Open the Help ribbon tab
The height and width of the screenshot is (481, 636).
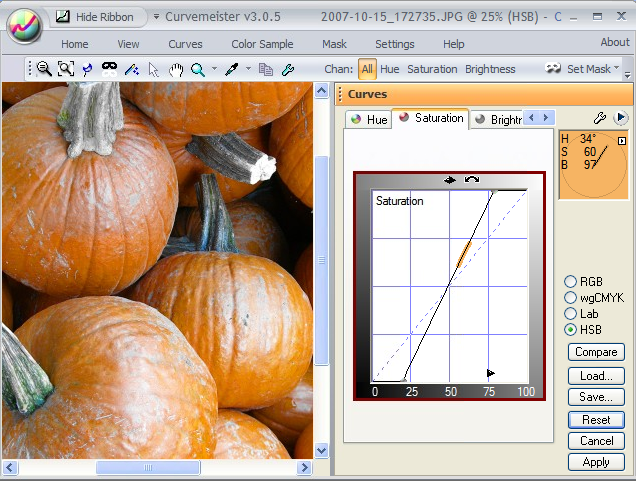(x=453, y=44)
